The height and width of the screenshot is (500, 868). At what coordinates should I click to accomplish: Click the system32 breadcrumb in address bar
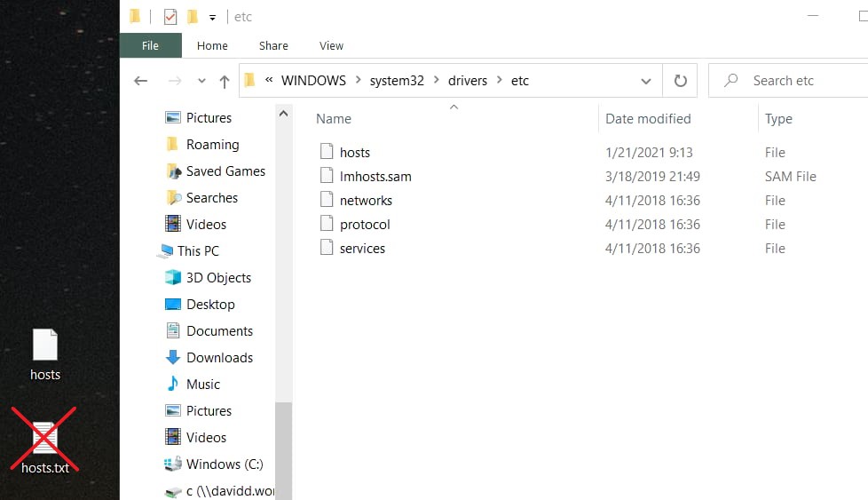click(397, 81)
